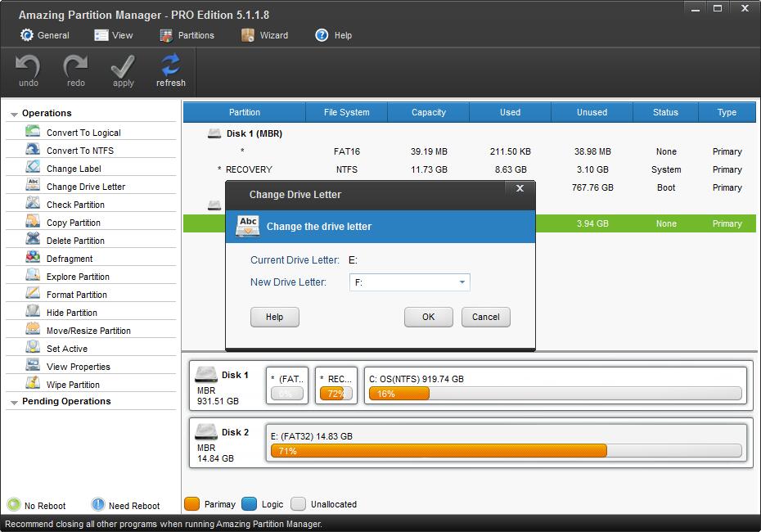Click the Capacity column header
This screenshot has width=761, height=532.
click(429, 112)
